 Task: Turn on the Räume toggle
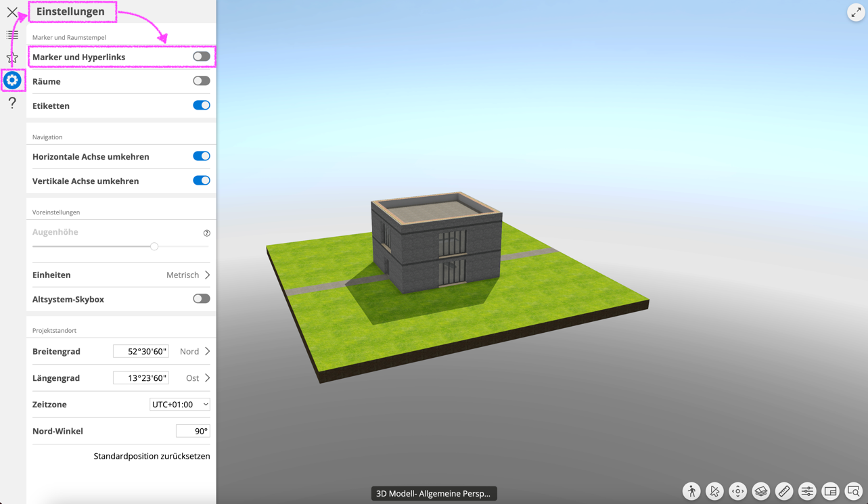(201, 81)
